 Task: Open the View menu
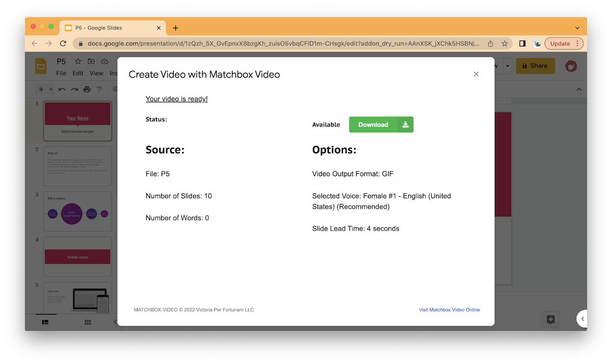pos(97,73)
